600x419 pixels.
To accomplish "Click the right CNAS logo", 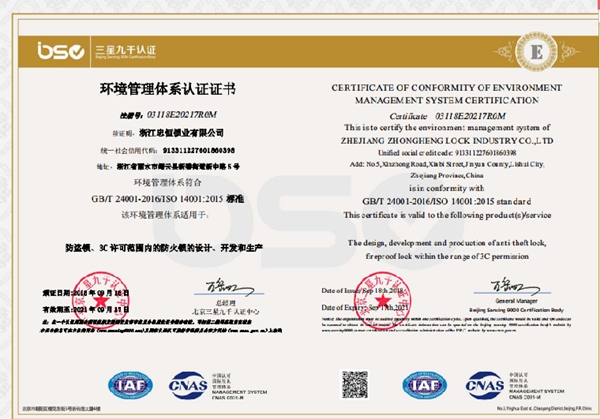I will (484, 385).
